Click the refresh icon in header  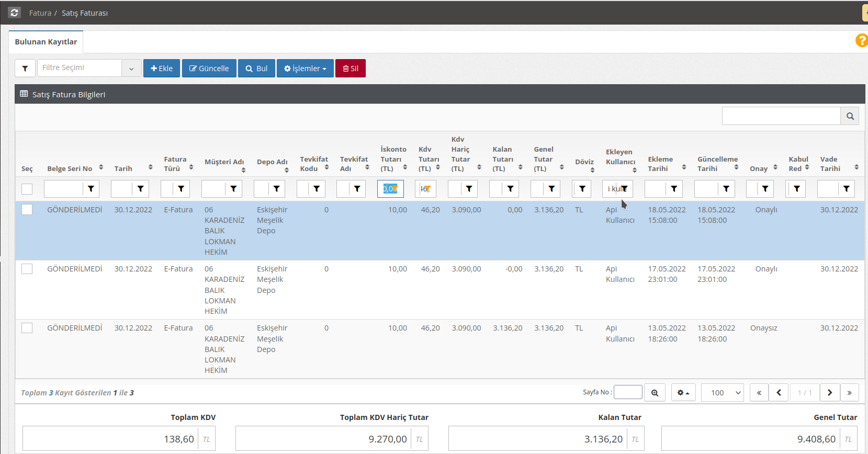tap(14, 13)
